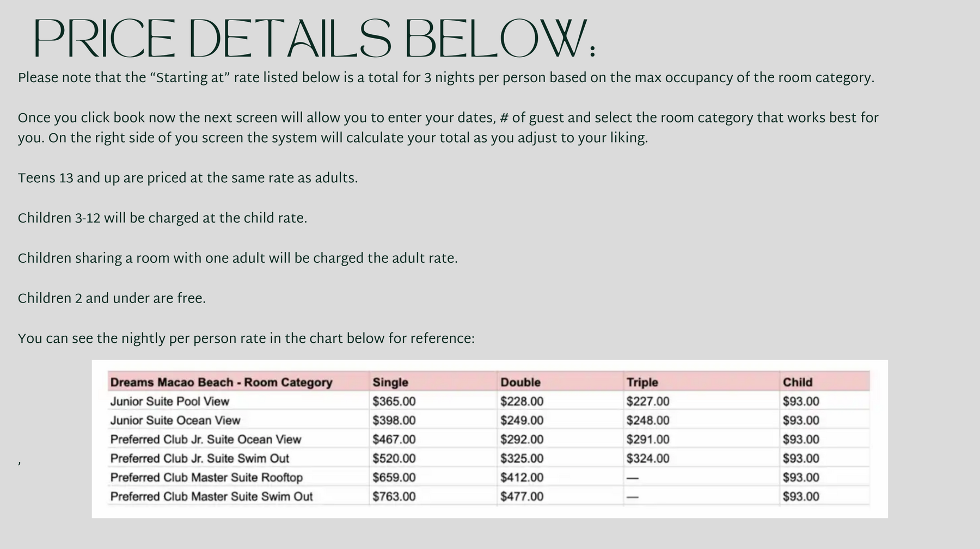Click Preferred Club Jr. Suite Ocean View
Viewport: 980px width, 549px height.
point(205,439)
